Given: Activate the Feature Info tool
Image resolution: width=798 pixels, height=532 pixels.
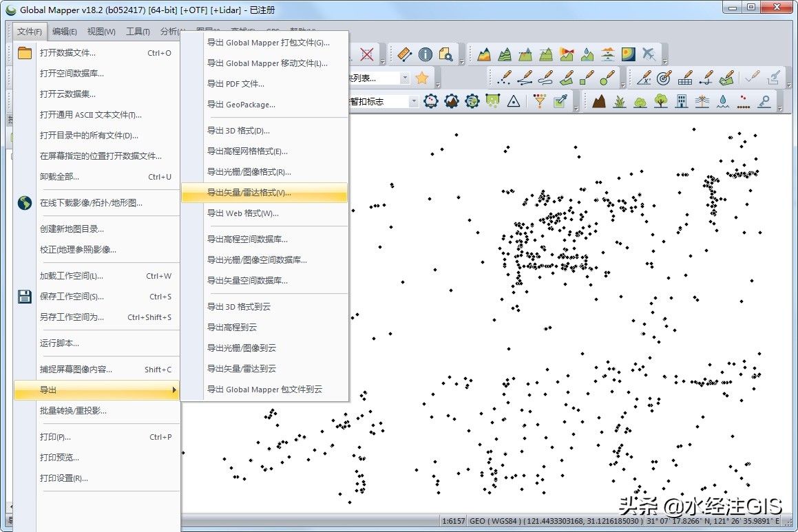Looking at the screenshot, I should pyautogui.click(x=426, y=54).
